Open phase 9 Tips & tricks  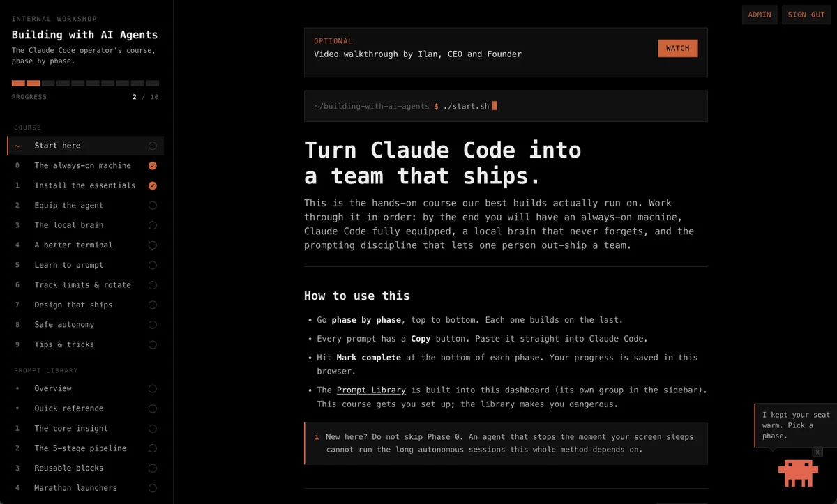coord(86,344)
